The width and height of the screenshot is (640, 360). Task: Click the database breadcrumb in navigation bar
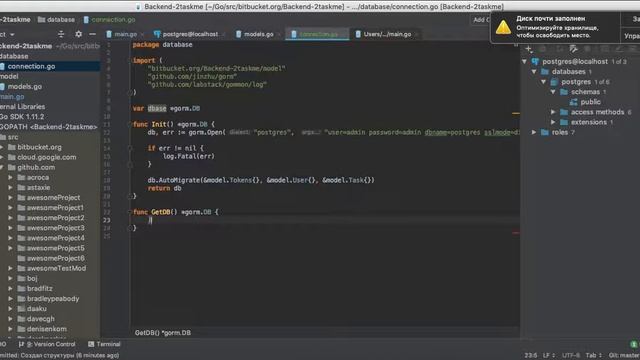(56, 20)
